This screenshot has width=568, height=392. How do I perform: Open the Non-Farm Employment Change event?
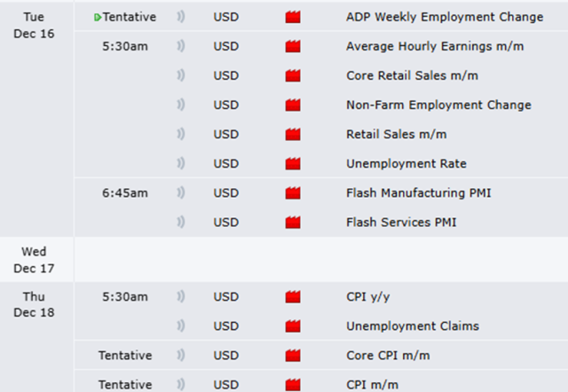pos(438,105)
